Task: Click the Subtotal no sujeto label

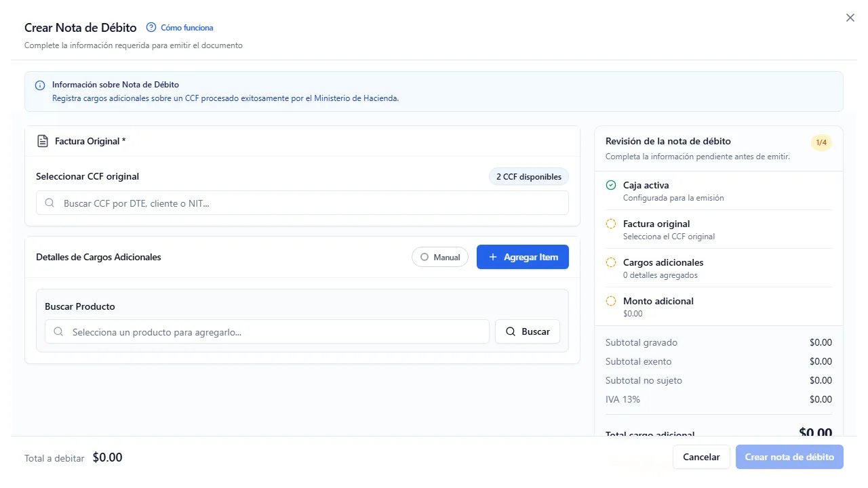Action: click(644, 380)
